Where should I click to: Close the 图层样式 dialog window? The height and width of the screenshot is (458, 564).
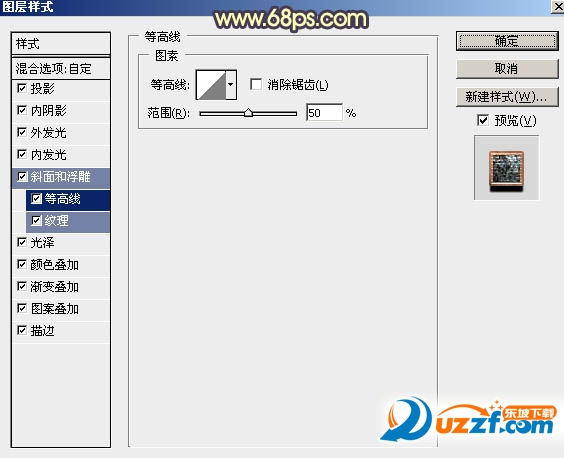[x=558, y=6]
